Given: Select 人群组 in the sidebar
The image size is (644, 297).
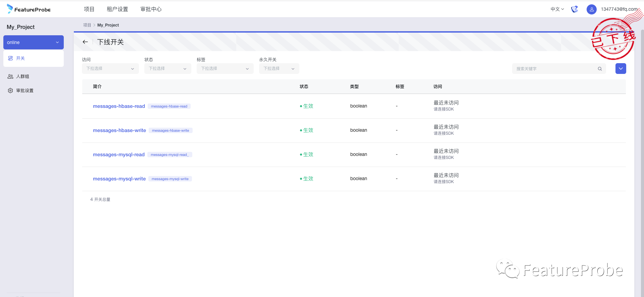Looking at the screenshot, I should pyautogui.click(x=34, y=77).
